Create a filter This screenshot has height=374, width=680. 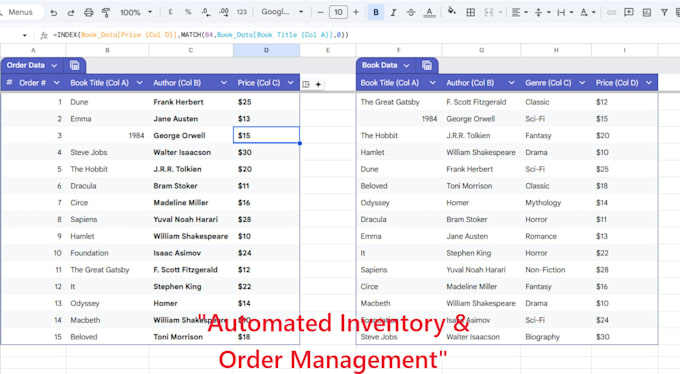tap(664, 13)
